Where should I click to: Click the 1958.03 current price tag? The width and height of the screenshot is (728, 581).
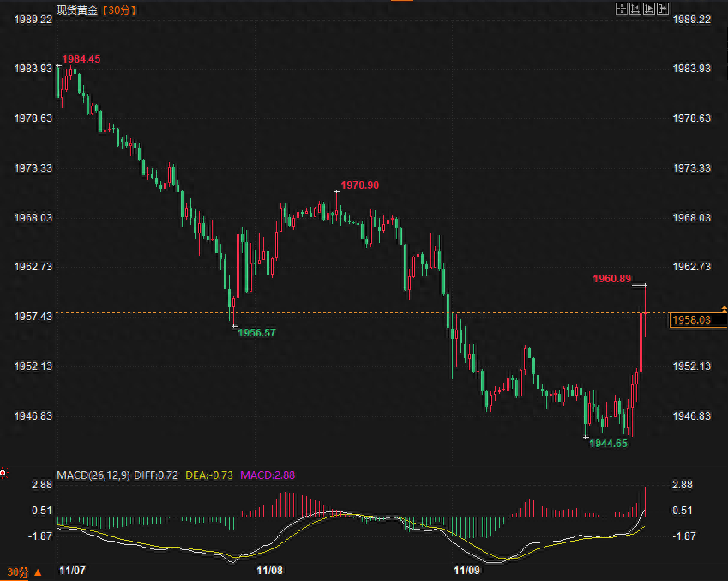[x=693, y=320]
